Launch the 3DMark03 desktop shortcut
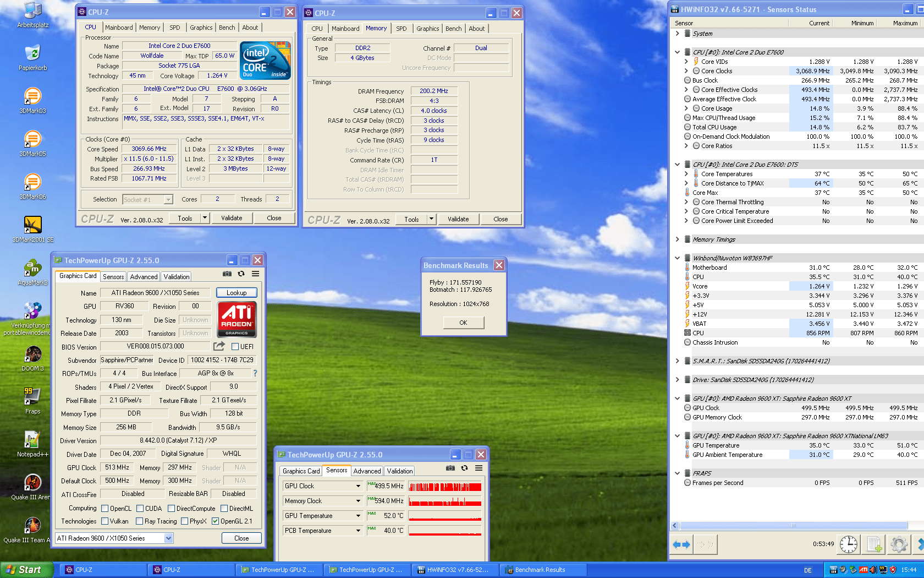 click(33, 100)
